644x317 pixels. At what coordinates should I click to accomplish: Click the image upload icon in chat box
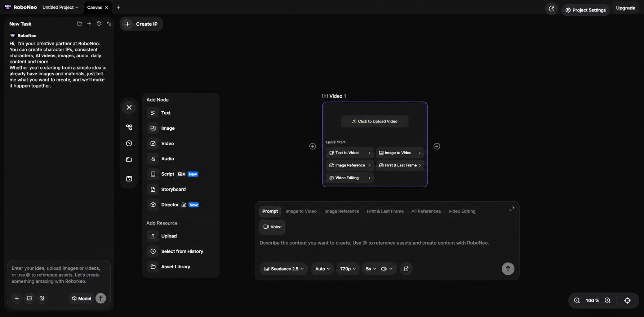[x=30, y=298]
